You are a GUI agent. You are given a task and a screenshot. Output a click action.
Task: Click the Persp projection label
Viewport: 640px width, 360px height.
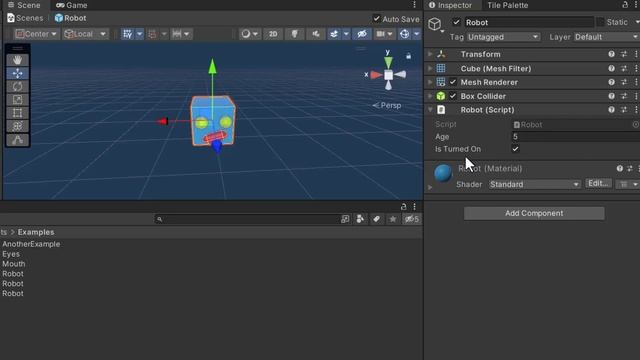[x=387, y=105]
